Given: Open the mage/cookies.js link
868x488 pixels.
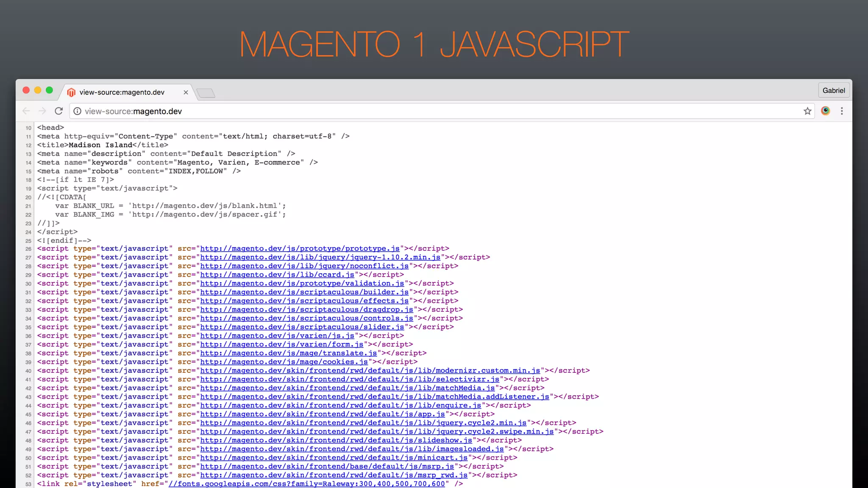Looking at the screenshot, I should pyautogui.click(x=284, y=362).
